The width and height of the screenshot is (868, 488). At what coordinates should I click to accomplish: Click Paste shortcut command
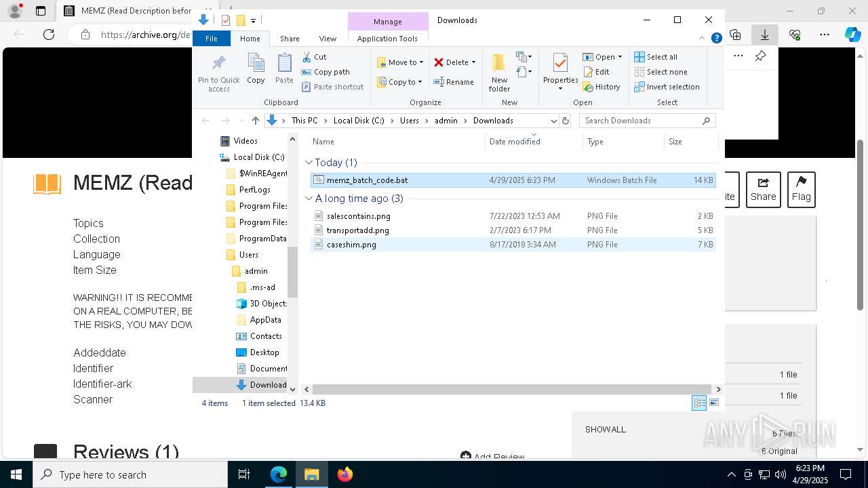(332, 87)
